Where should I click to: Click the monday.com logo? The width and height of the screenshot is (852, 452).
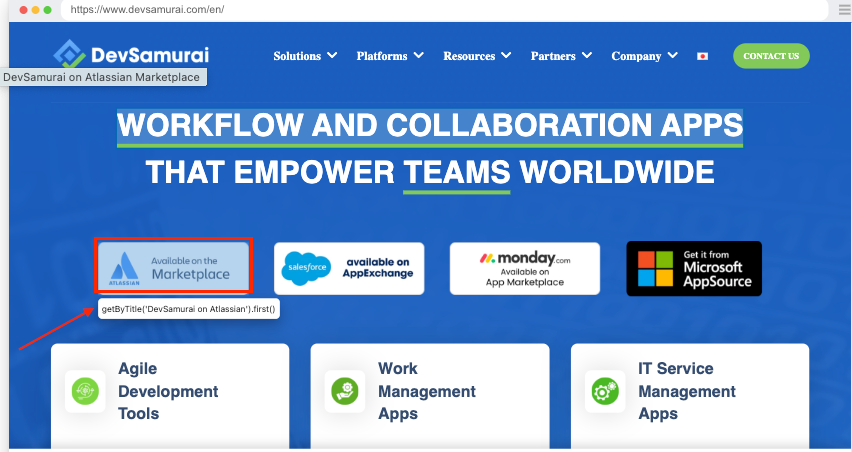[x=524, y=259]
